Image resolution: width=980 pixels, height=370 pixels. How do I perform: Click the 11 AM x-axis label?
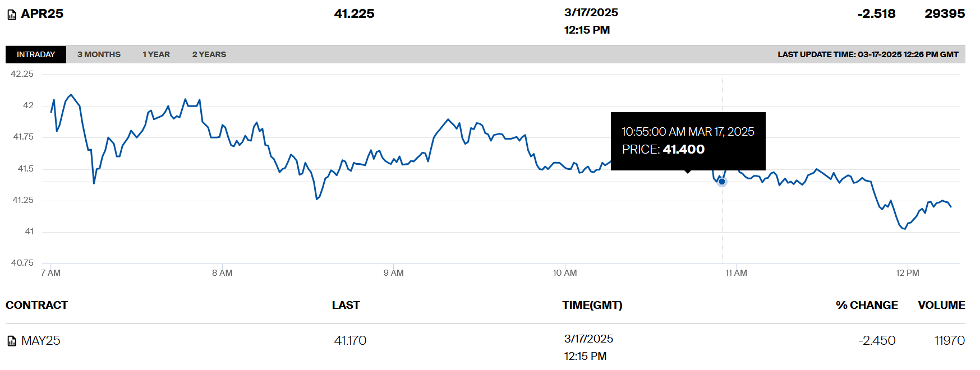(736, 273)
